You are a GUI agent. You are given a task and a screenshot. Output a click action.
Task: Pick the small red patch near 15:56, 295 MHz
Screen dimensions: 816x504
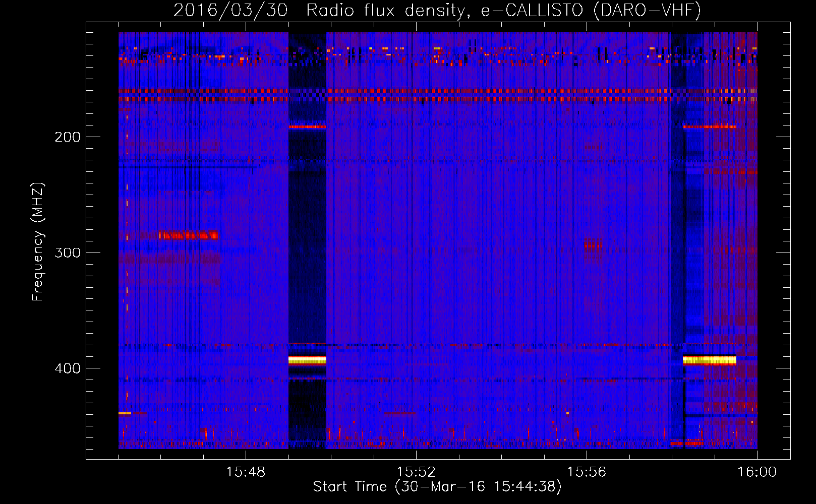[x=593, y=245]
